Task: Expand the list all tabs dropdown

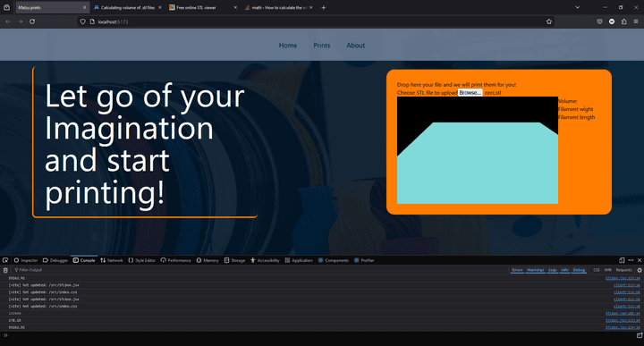Action: (577, 7)
